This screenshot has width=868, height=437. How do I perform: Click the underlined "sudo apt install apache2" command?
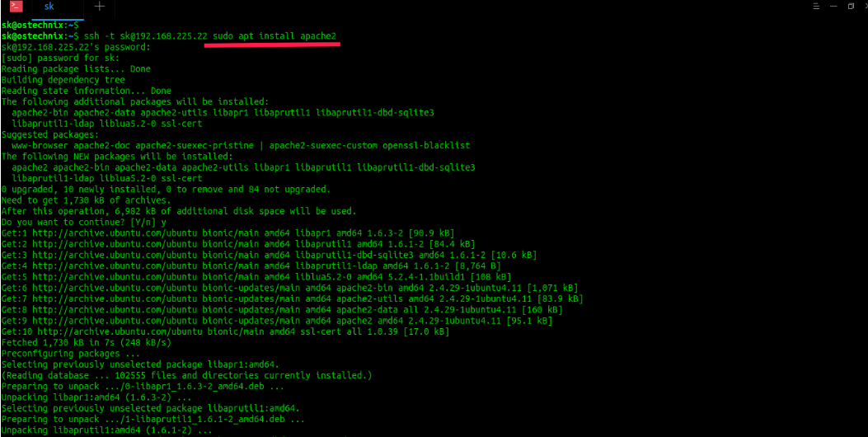pyautogui.click(x=274, y=37)
